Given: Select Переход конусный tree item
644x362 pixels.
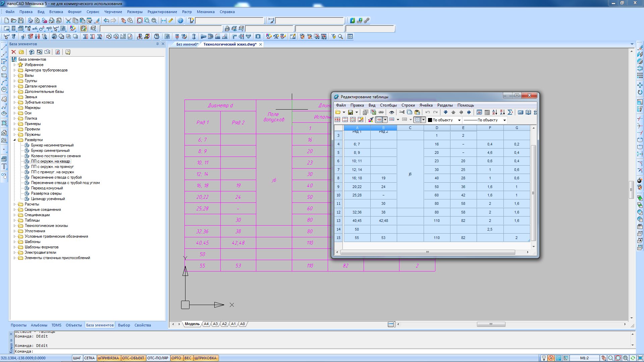Looking at the screenshot, I should pos(47,188).
